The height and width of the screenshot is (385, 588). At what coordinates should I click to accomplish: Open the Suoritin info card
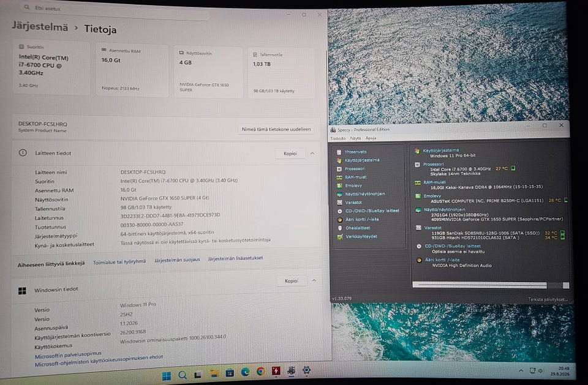[x=51, y=68]
